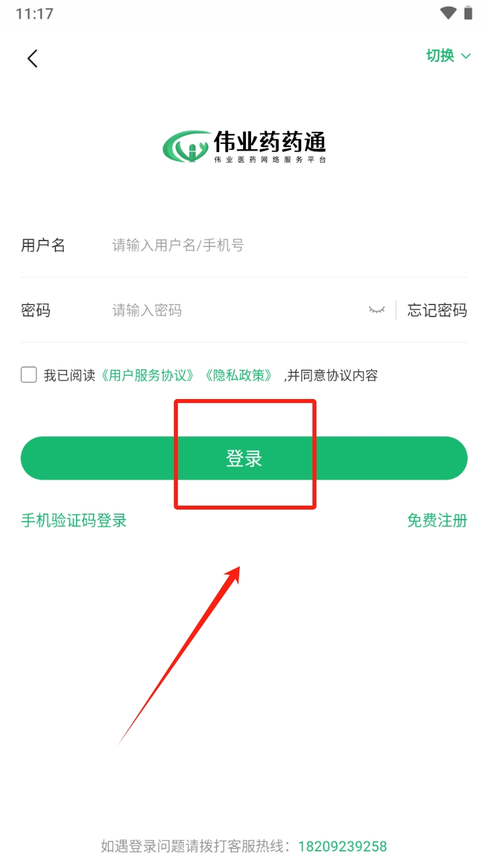Tap the battery icon in status bar
The image size is (487, 868).
click(468, 13)
